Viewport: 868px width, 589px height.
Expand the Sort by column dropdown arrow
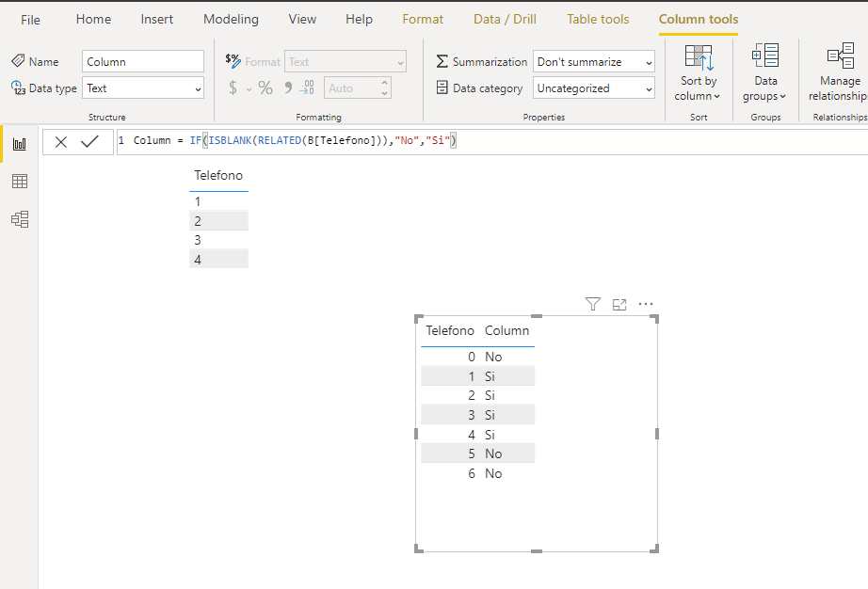click(x=716, y=96)
